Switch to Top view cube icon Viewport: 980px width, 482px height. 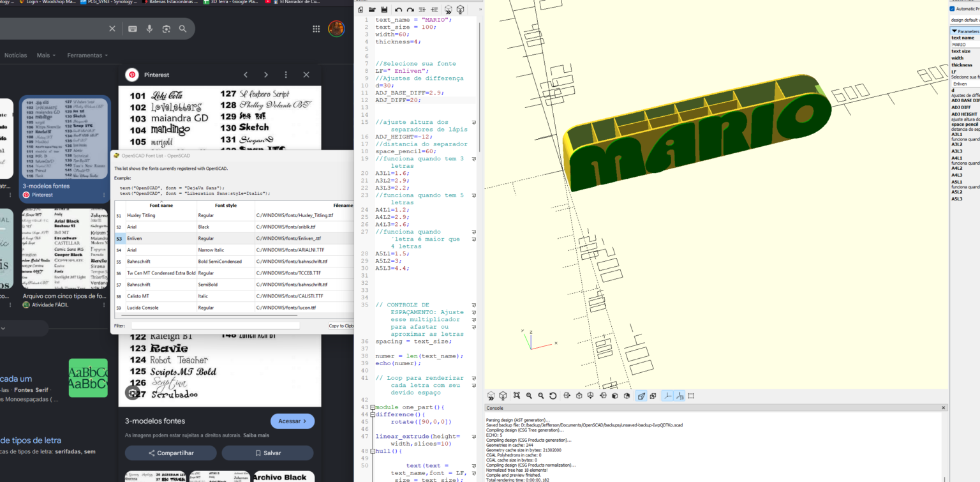click(x=579, y=396)
